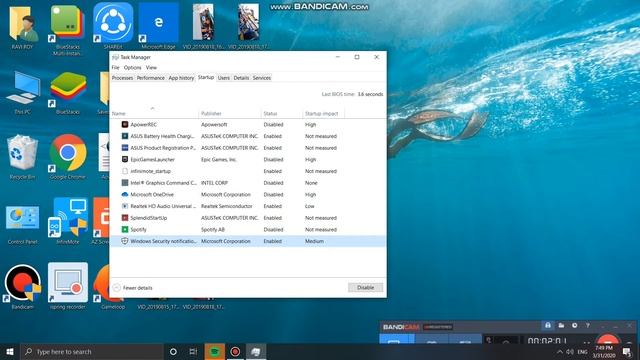The image size is (640, 360).
Task: Click the Windows Start button
Action: [x=10, y=351]
